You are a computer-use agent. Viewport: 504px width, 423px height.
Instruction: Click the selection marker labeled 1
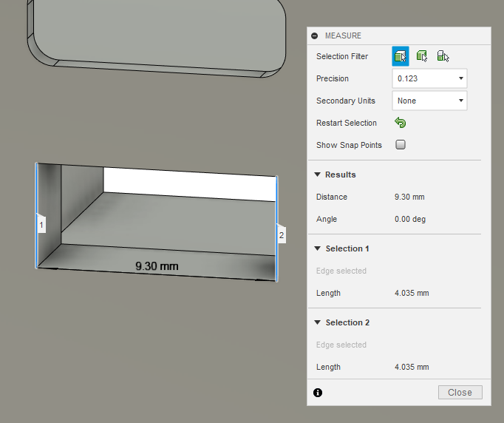tap(41, 225)
